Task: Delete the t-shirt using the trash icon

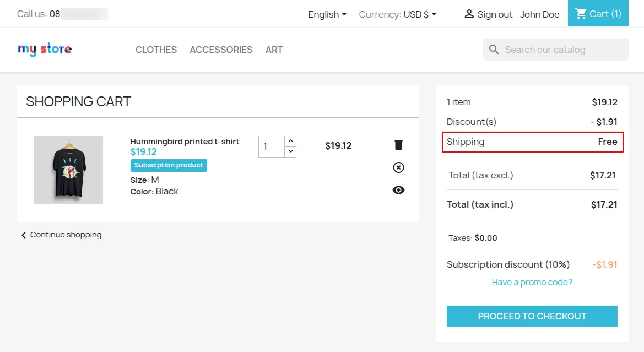Action: pos(398,145)
